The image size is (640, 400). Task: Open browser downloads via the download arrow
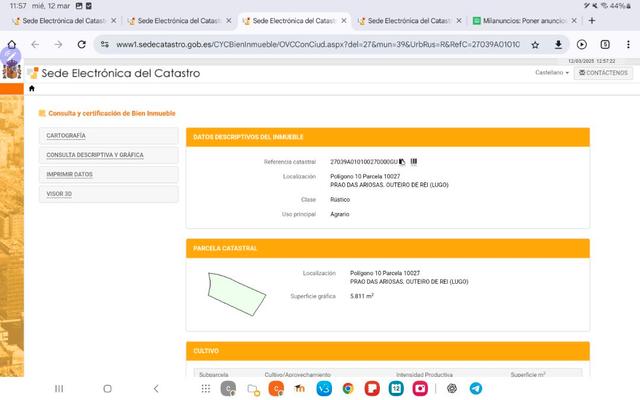(558, 44)
